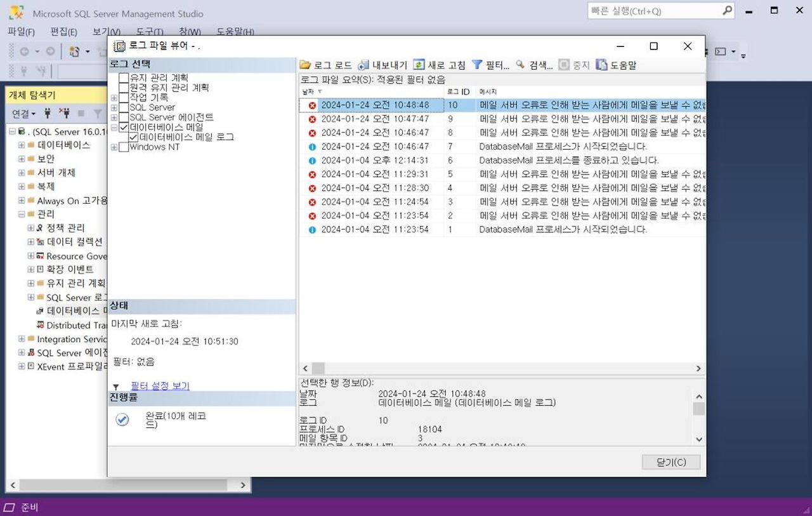This screenshot has width=812, height=516.
Task: Collapse the 데이터베이스 메일 log node
Action: click(x=114, y=128)
